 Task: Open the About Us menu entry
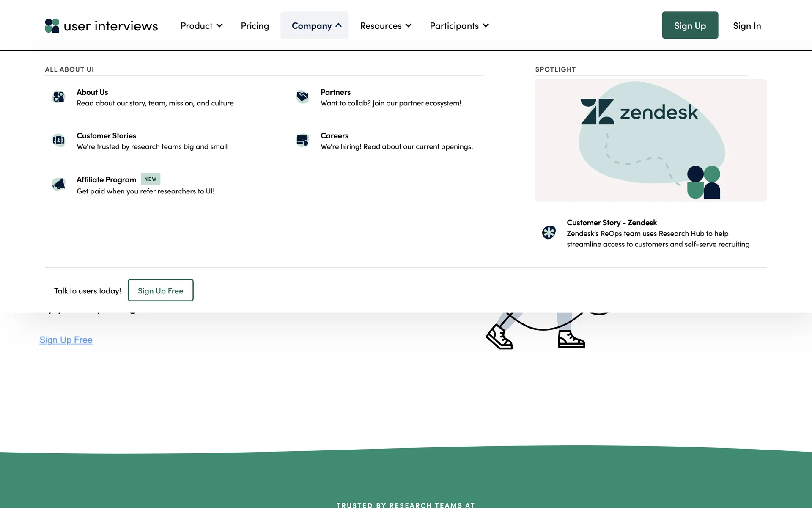[92, 92]
